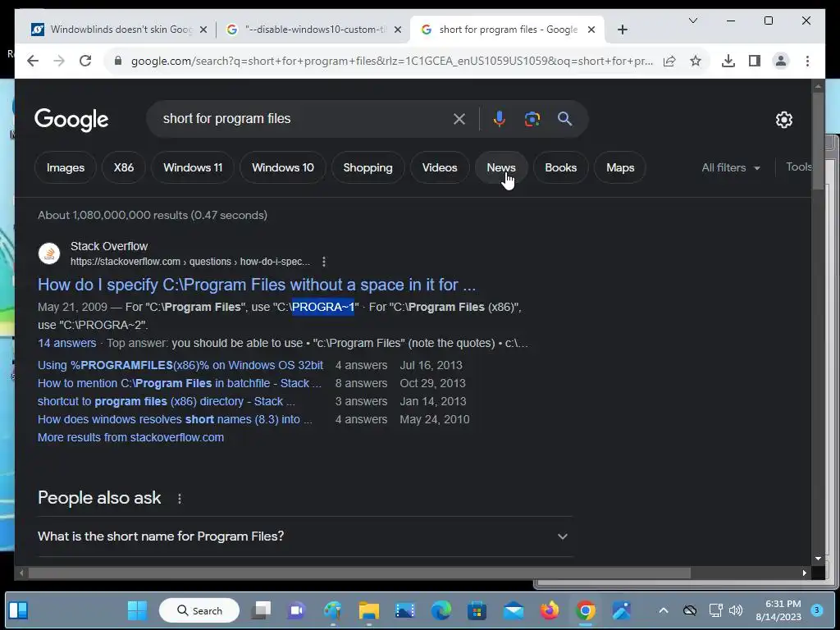Open Firefox from the taskbar
This screenshot has height=630, width=840.
click(x=549, y=610)
